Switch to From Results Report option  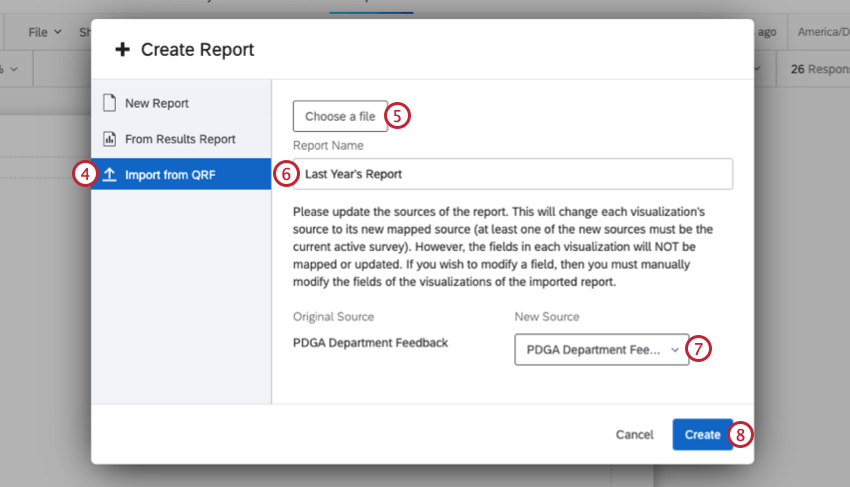pyautogui.click(x=180, y=139)
